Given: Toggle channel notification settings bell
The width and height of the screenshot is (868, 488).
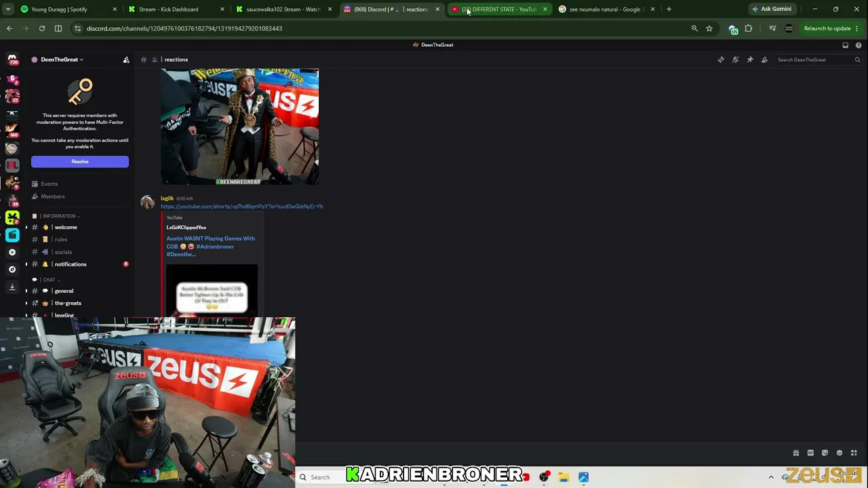Looking at the screenshot, I should [x=735, y=60].
